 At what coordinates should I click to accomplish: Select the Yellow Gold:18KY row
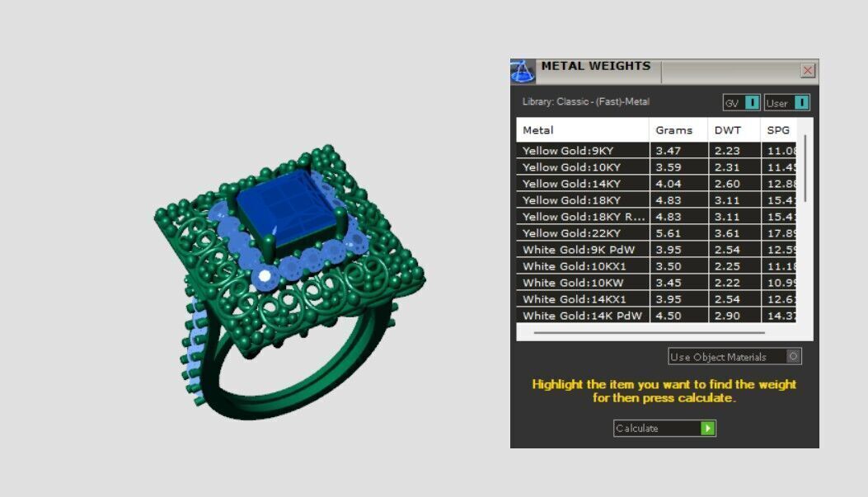pyautogui.click(x=656, y=200)
